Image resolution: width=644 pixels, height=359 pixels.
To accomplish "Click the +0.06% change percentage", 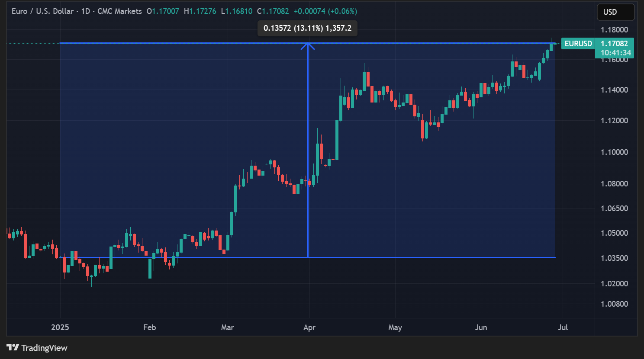I will pyautogui.click(x=342, y=11).
